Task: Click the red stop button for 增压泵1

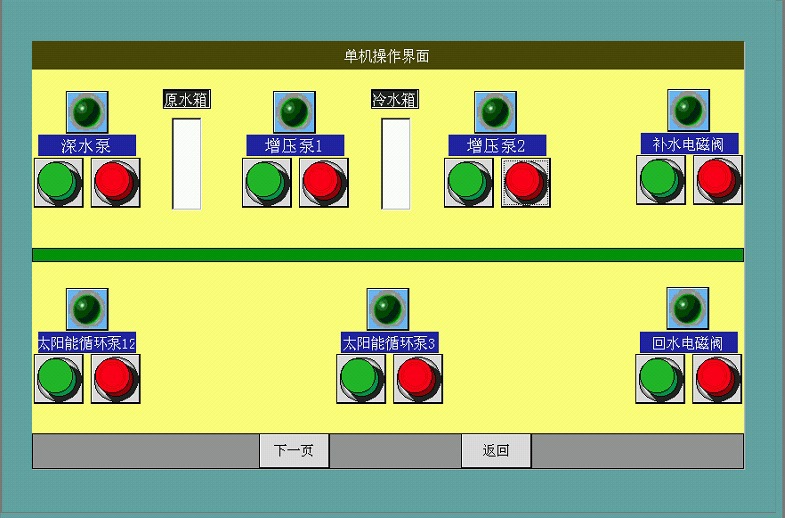Action: click(x=324, y=183)
